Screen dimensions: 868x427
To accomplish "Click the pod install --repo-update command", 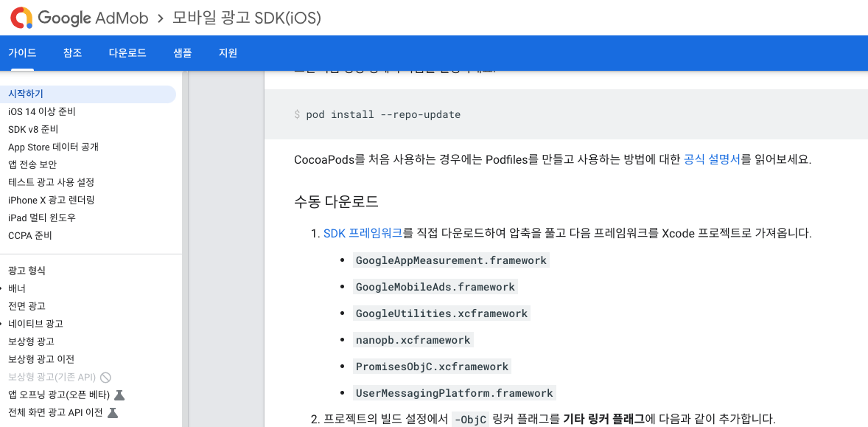I will coord(383,114).
